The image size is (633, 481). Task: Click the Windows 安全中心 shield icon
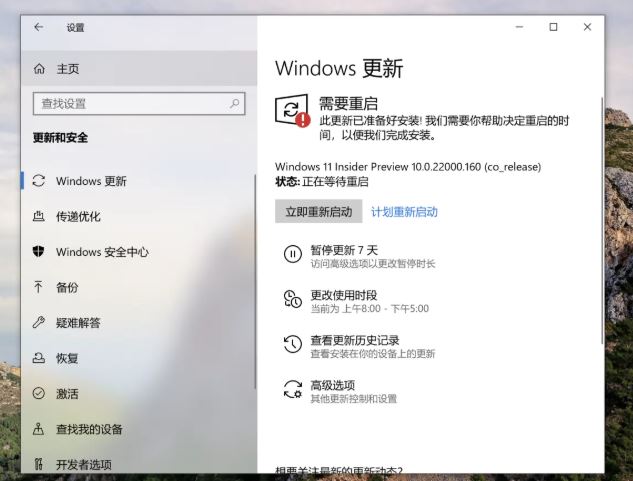(x=39, y=251)
